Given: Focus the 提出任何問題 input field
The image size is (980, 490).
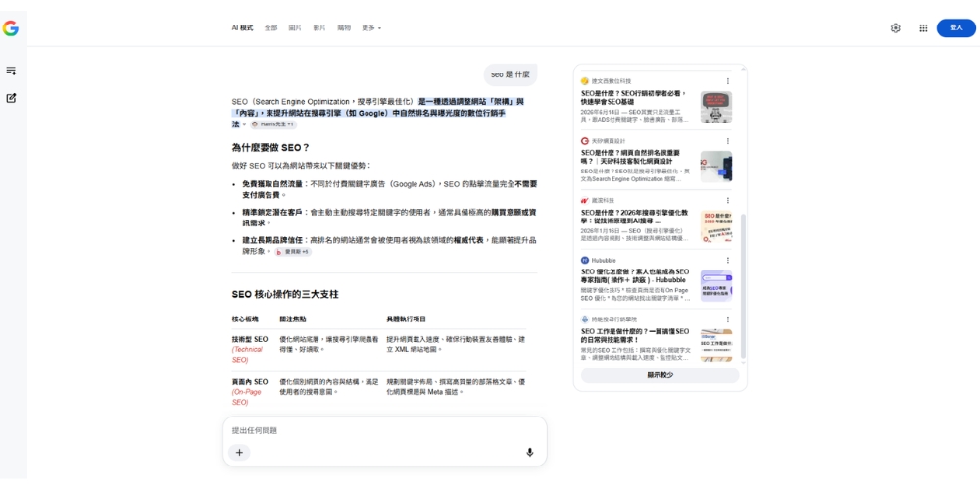Looking at the screenshot, I should 384,430.
